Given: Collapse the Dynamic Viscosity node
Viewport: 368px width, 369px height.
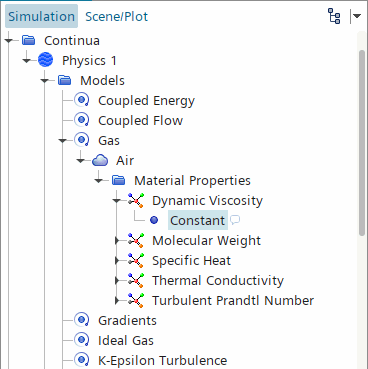Looking at the screenshot, I should [116, 200].
